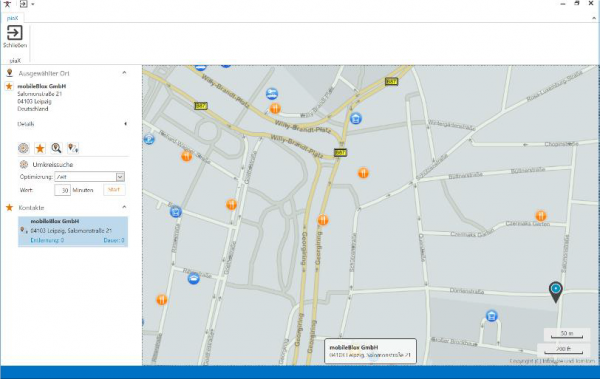Open the Optimierung dropdown
600x379 pixels.
coord(120,177)
